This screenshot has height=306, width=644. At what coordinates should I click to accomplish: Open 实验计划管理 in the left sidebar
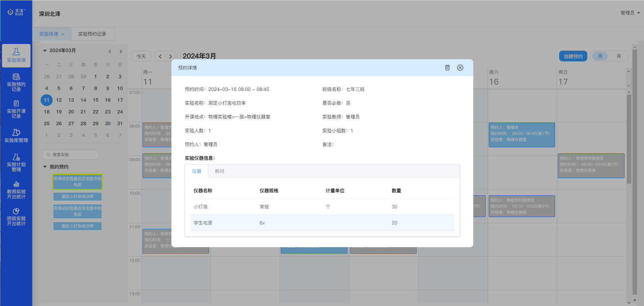(16, 163)
